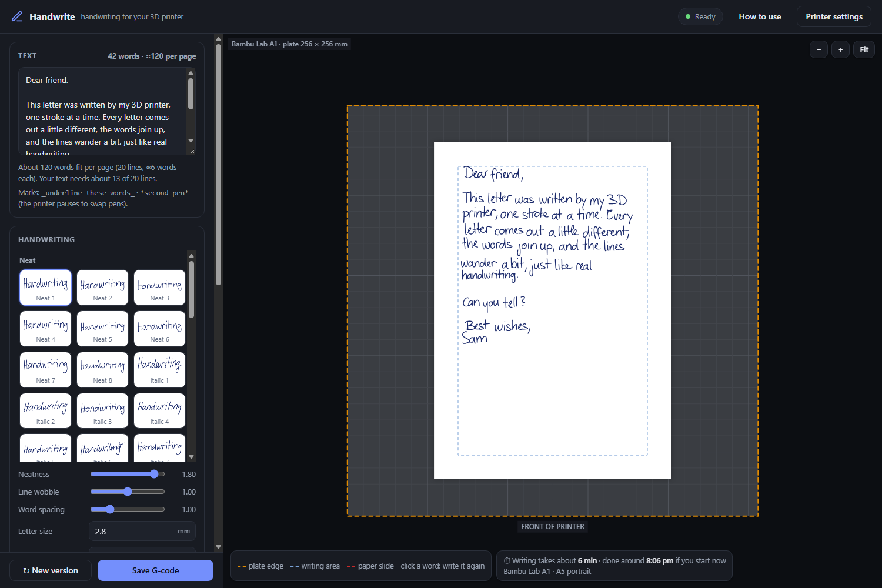Viewport: 882px width, 588px height.
Task: Pick the Neat 3 handwriting style
Action: (159, 288)
